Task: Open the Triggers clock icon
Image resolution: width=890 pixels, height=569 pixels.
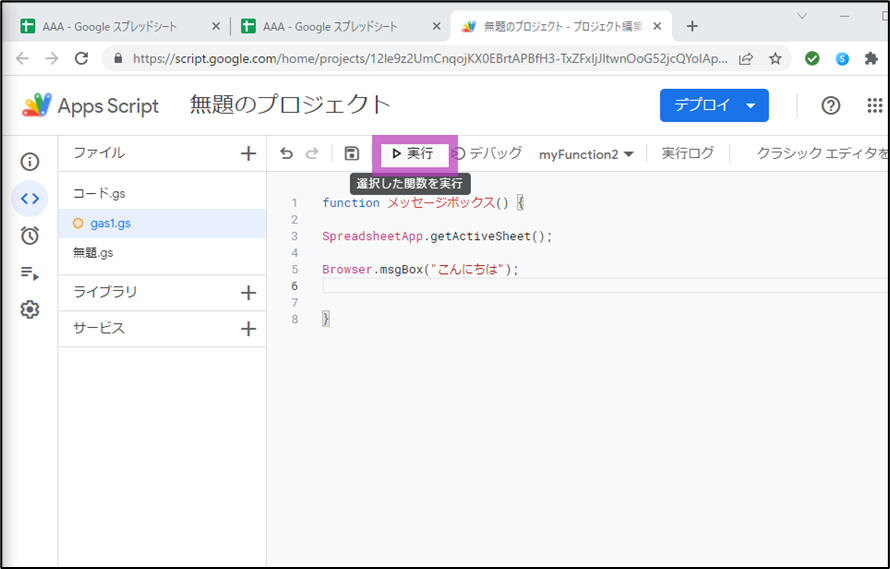Action: click(x=30, y=235)
